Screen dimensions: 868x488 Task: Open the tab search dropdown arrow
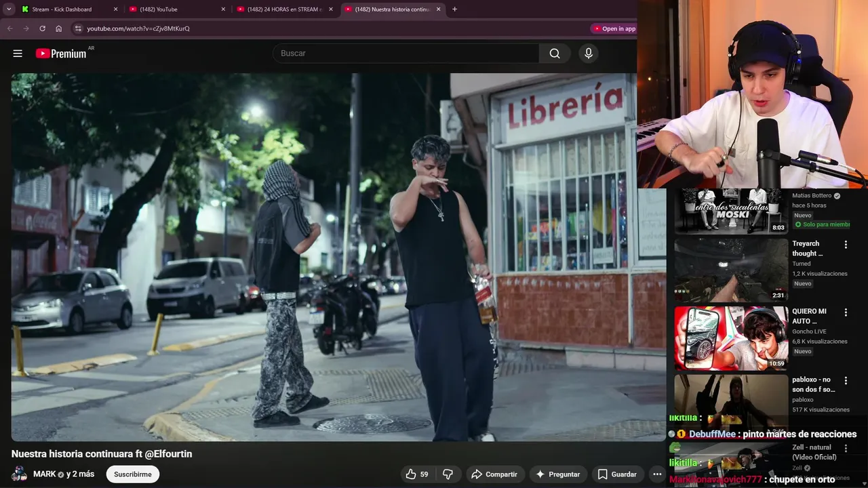click(9, 9)
